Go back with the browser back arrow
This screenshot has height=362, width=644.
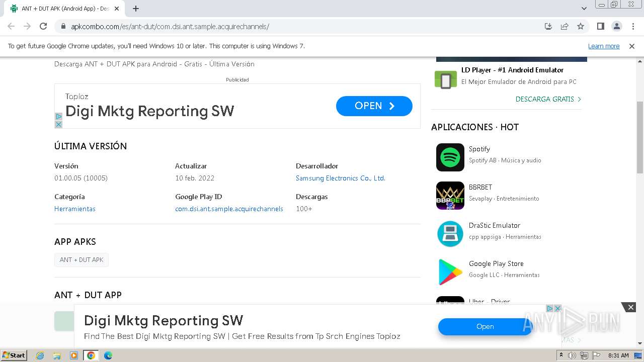(11, 26)
